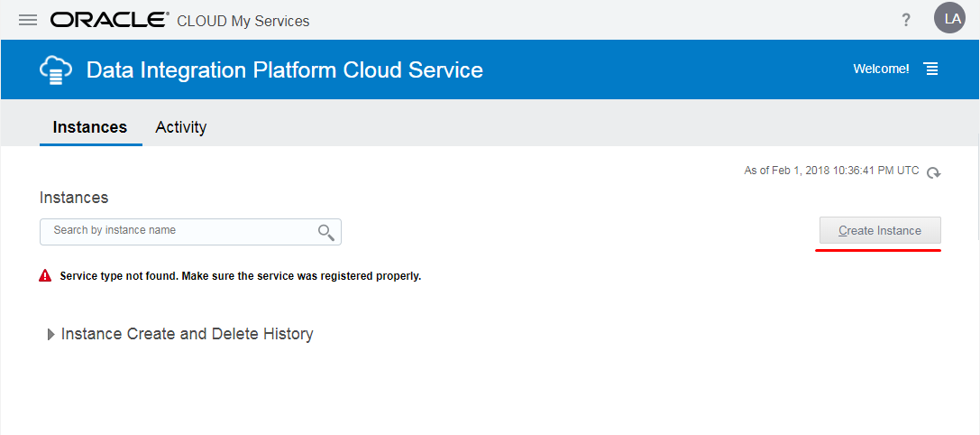Click the Oracle logo
The width and height of the screenshot is (980, 435).
point(109,20)
